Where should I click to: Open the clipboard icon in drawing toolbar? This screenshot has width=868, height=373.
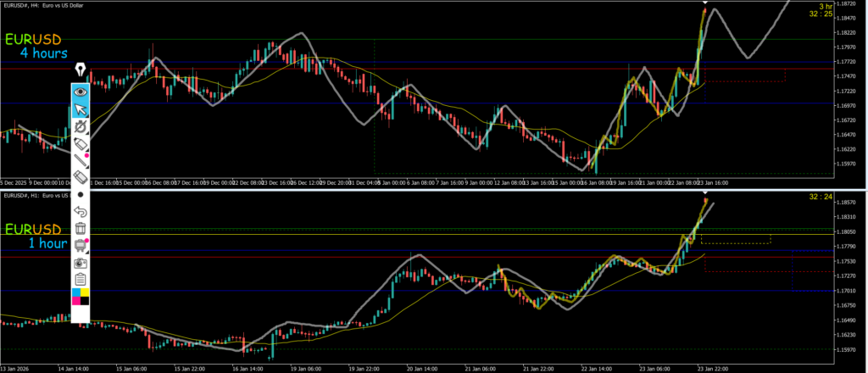pyautogui.click(x=81, y=280)
